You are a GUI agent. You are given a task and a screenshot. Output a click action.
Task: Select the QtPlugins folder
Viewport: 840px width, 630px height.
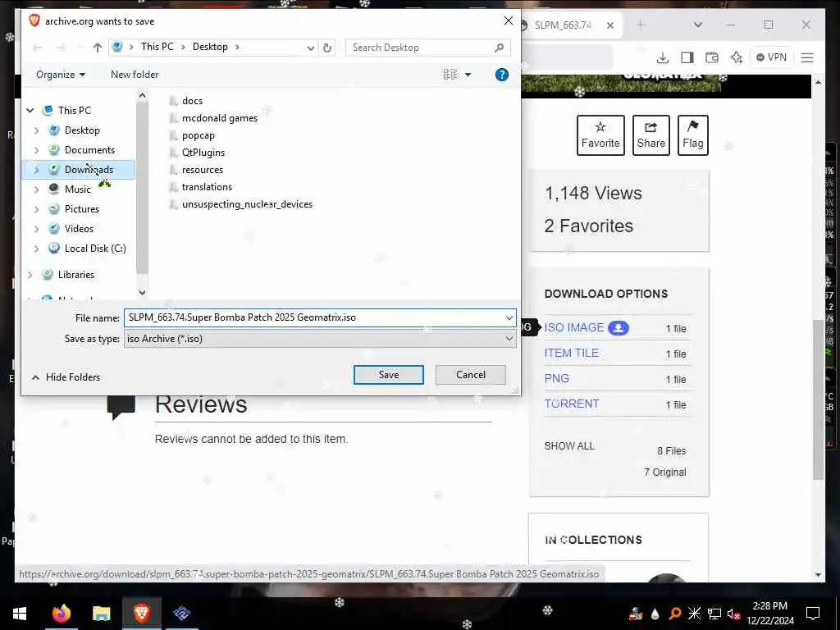197,153
